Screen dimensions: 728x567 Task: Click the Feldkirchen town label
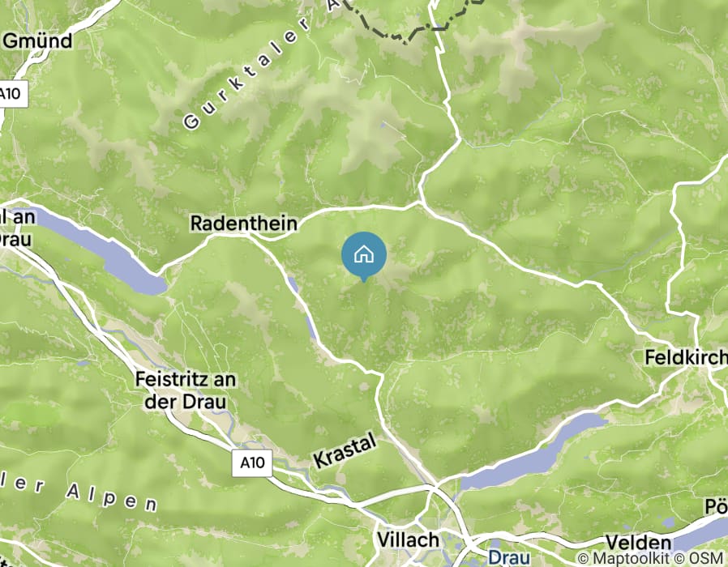686,357
